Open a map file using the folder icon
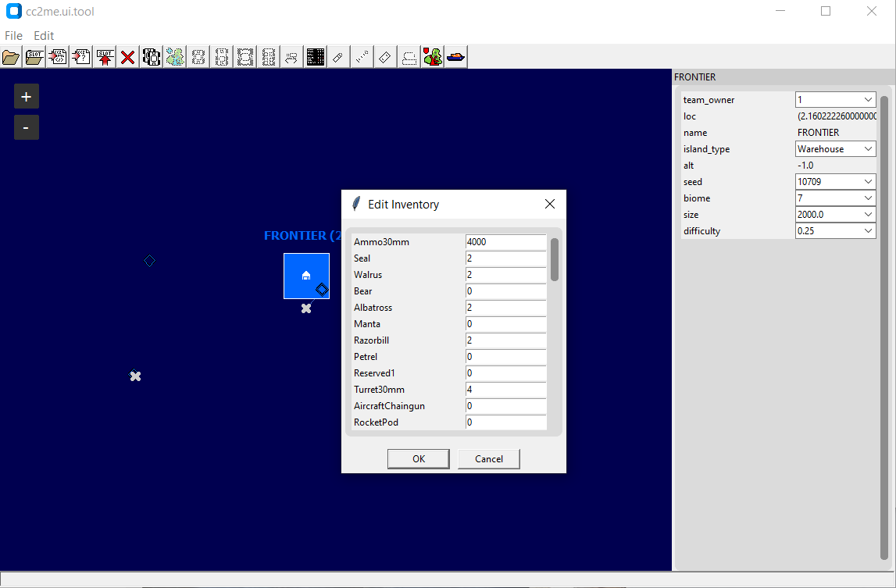Screen dimensions: 896x588 pos(11,56)
